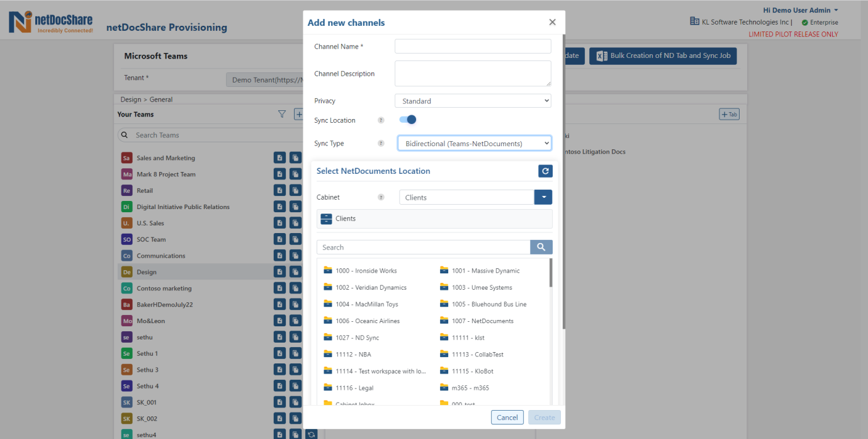Select Mark 8 Project Team in teams list
868x439 pixels.
point(166,174)
